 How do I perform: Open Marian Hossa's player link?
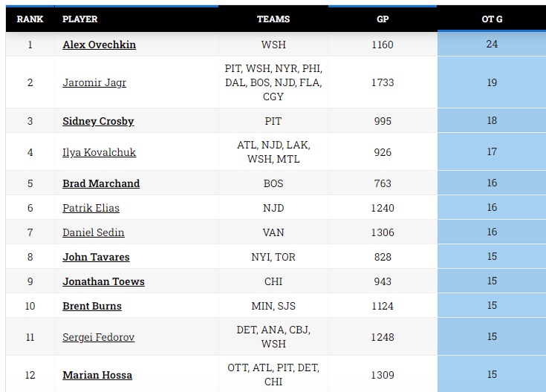[x=97, y=375]
